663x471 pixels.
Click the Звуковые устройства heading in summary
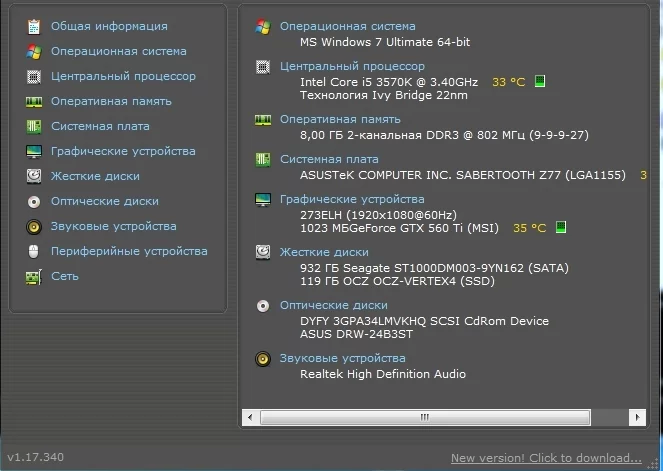point(342,359)
